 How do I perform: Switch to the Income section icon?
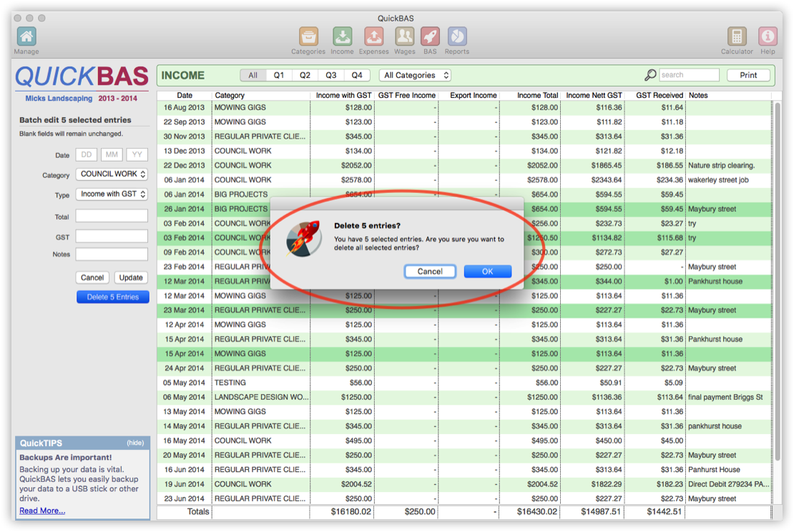pos(342,36)
